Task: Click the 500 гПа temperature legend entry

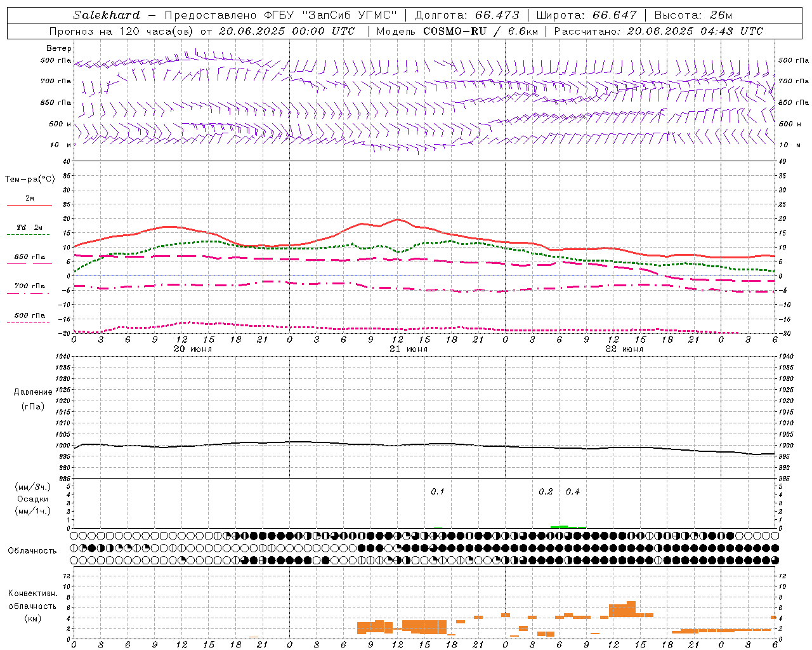Action: (29, 315)
